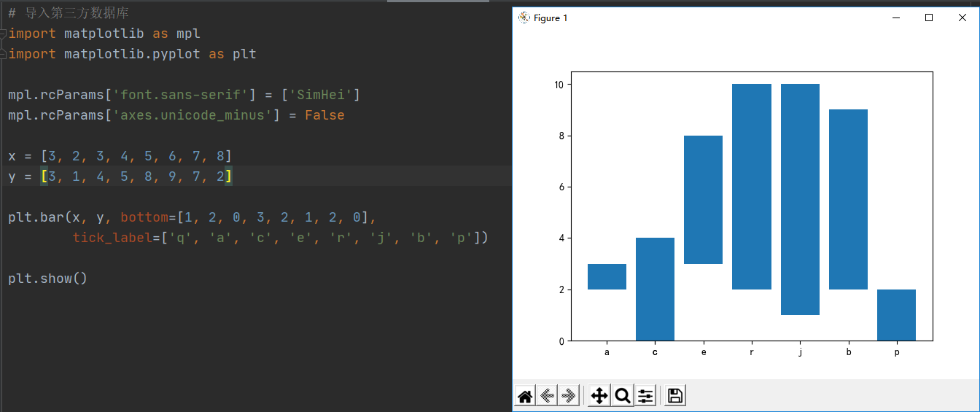Click the Figure 1 window icon
The height and width of the screenshot is (412, 980).
(524, 18)
